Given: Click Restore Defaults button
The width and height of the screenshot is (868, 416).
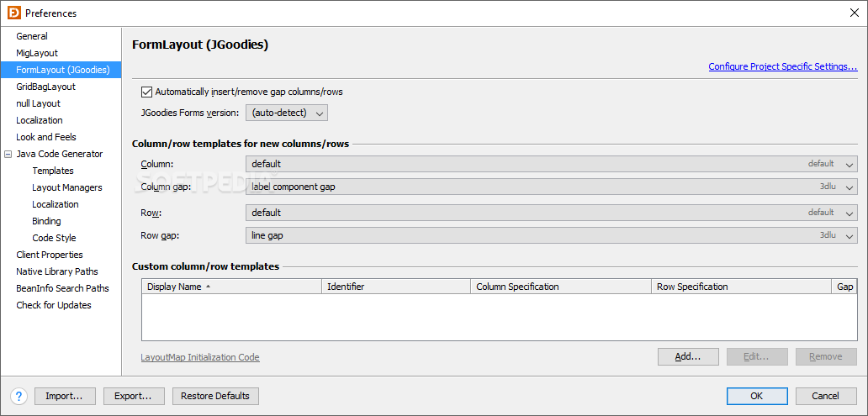Looking at the screenshot, I should coord(215,396).
